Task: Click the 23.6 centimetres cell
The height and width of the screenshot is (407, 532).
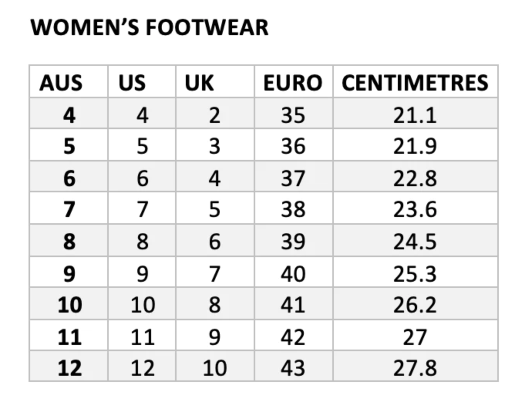Action: pos(415,209)
